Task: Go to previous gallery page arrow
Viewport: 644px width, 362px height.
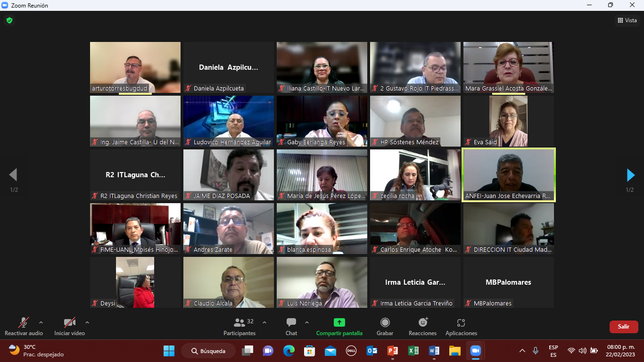Action: (x=13, y=175)
